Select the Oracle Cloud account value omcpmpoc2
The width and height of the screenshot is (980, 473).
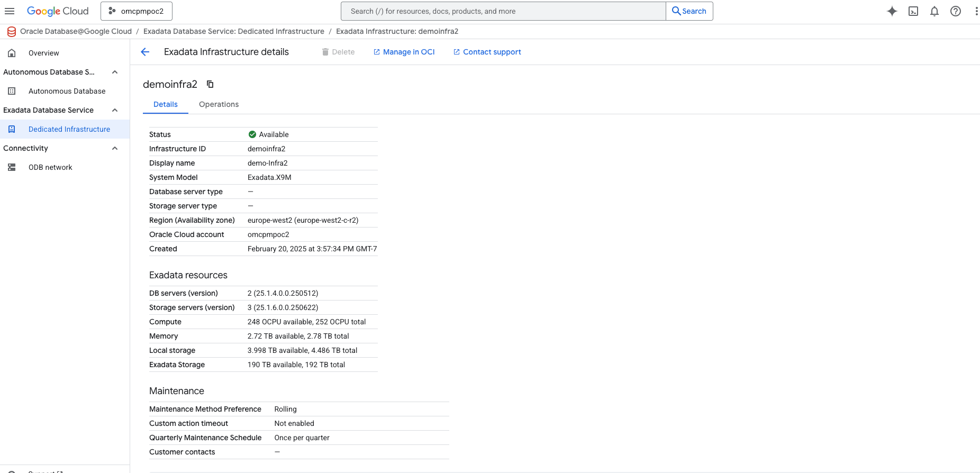[x=268, y=234]
